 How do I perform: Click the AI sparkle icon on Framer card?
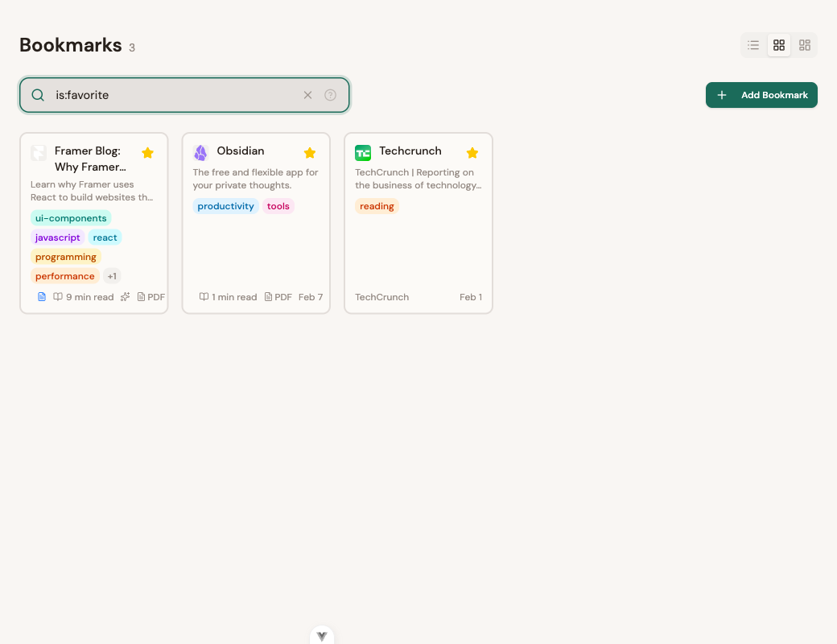click(x=125, y=297)
